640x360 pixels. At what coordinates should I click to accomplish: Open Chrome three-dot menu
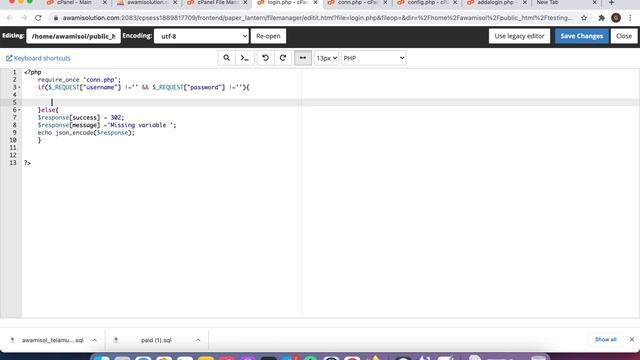(x=631, y=18)
